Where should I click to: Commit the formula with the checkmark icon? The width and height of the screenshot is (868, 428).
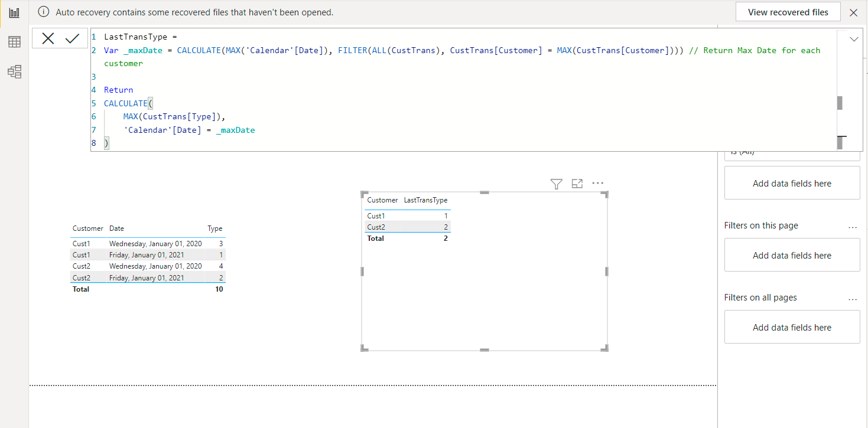(x=72, y=39)
